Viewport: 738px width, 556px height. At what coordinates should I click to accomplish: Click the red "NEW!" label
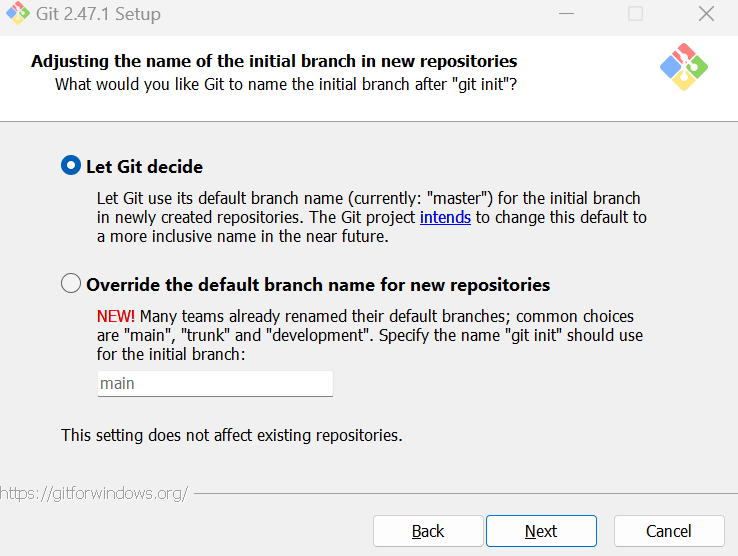click(115, 316)
